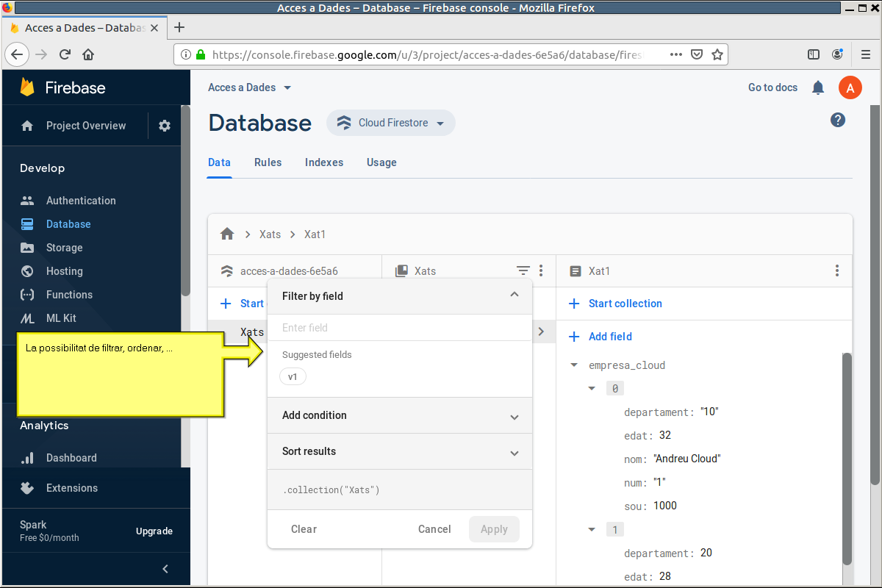This screenshot has width=882, height=588.
Task: Switch to the Indexes tab
Action: [x=324, y=162]
